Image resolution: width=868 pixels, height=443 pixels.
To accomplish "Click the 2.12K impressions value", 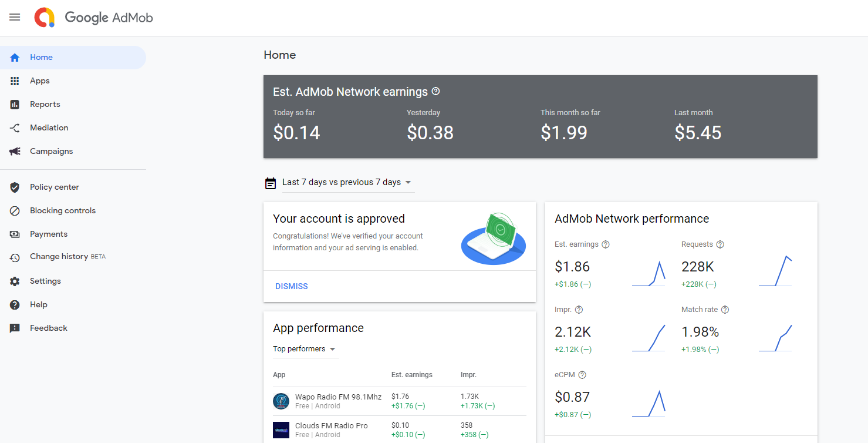I will [x=573, y=332].
